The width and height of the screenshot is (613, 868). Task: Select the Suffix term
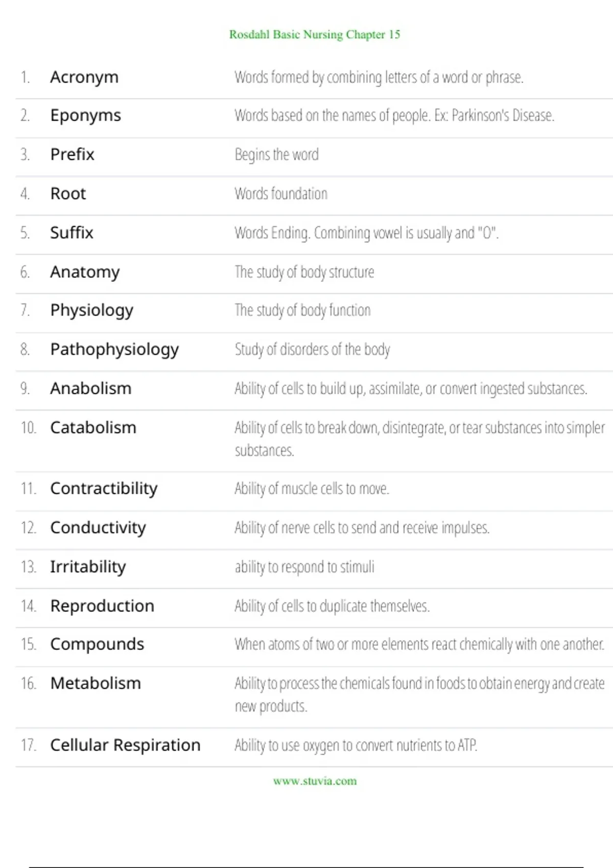click(x=72, y=233)
